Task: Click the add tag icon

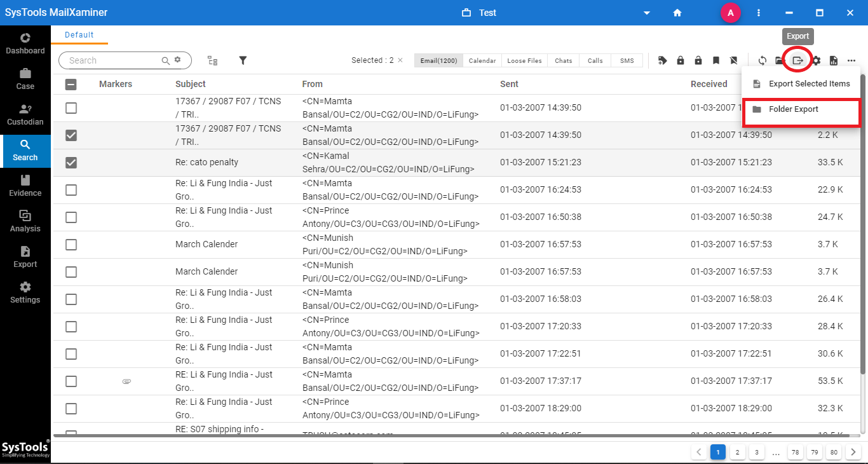Action: pyautogui.click(x=662, y=60)
